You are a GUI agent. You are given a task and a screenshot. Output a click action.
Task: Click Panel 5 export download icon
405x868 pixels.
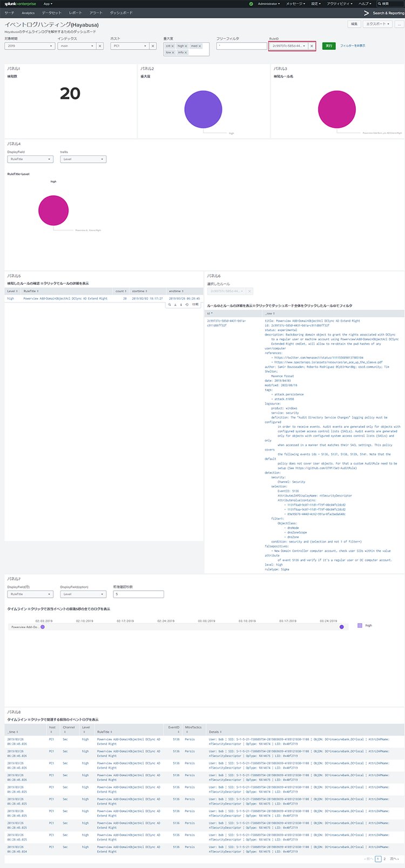click(x=175, y=305)
